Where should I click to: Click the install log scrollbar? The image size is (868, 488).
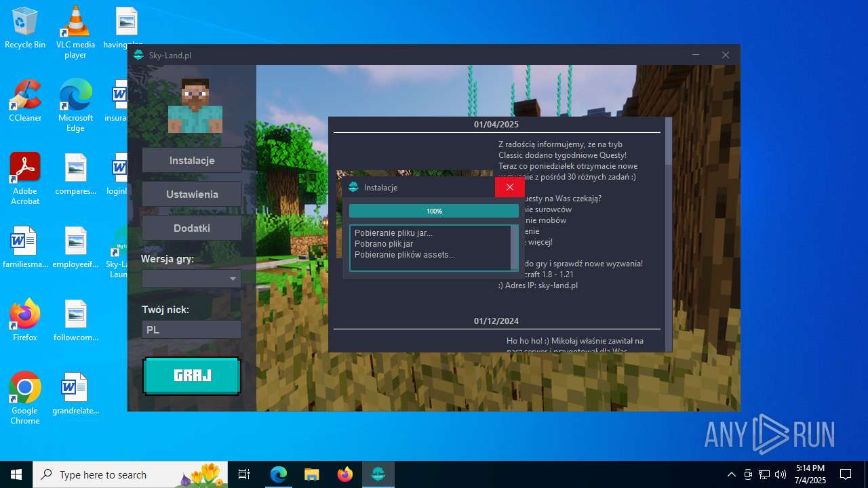click(514, 248)
